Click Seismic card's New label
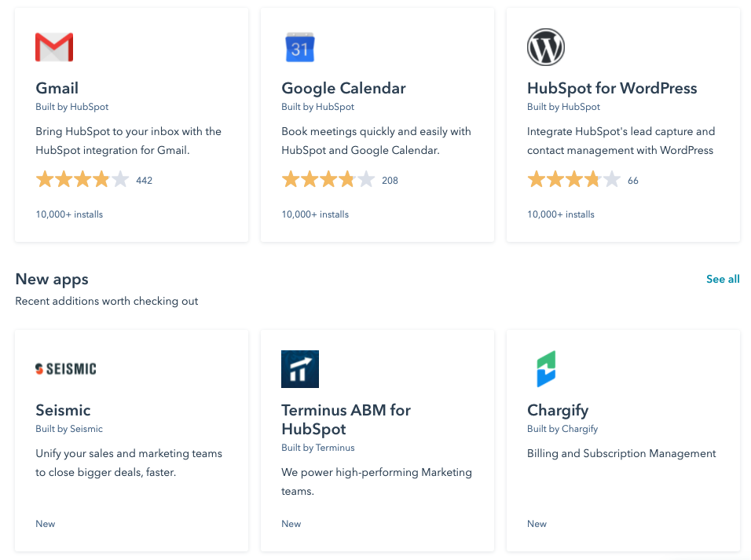Image resolution: width=751 pixels, height=560 pixels. (x=46, y=524)
